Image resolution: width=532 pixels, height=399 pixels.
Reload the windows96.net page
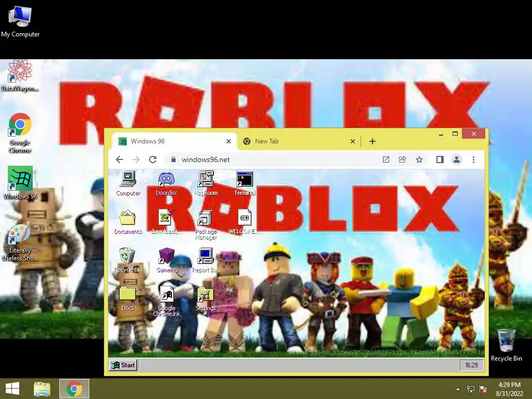[x=153, y=159]
